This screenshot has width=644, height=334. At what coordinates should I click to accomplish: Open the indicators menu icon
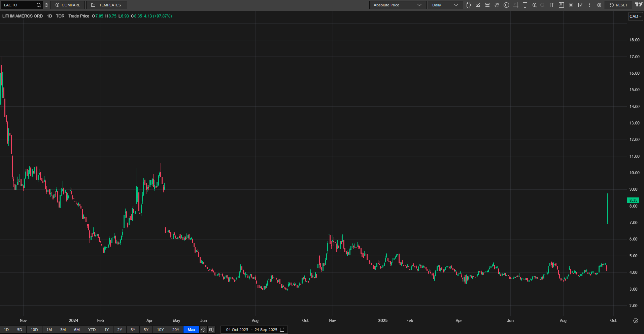click(478, 5)
